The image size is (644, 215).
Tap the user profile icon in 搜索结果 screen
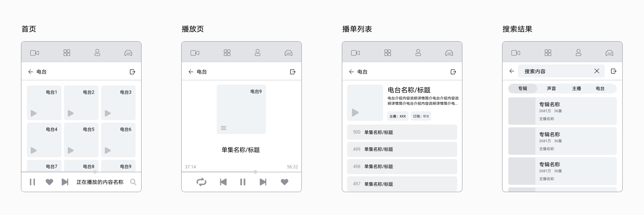point(578,53)
